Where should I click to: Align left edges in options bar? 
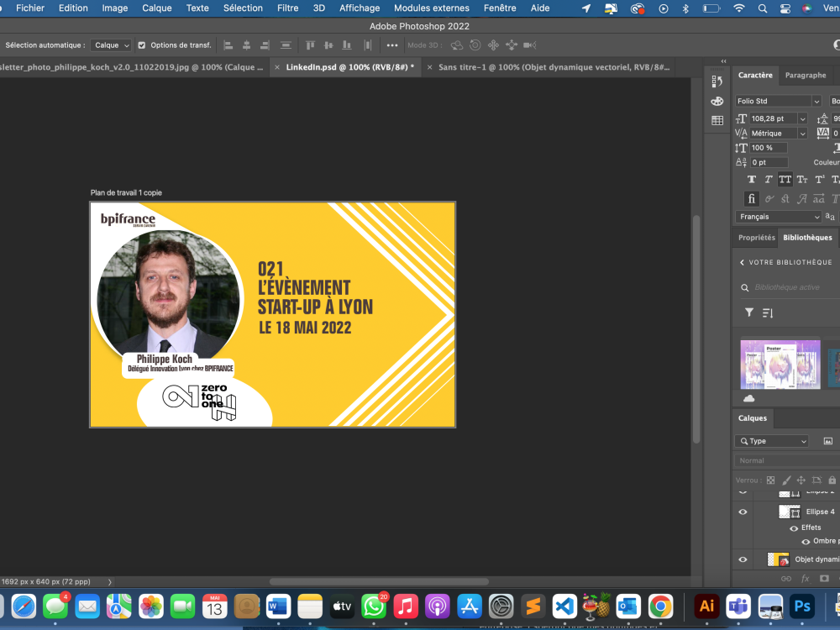(228, 45)
